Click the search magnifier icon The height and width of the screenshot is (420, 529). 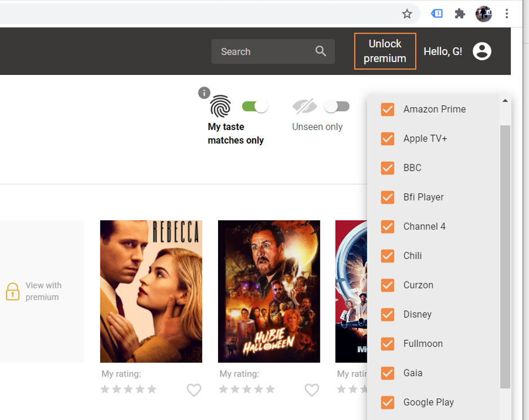(x=321, y=51)
